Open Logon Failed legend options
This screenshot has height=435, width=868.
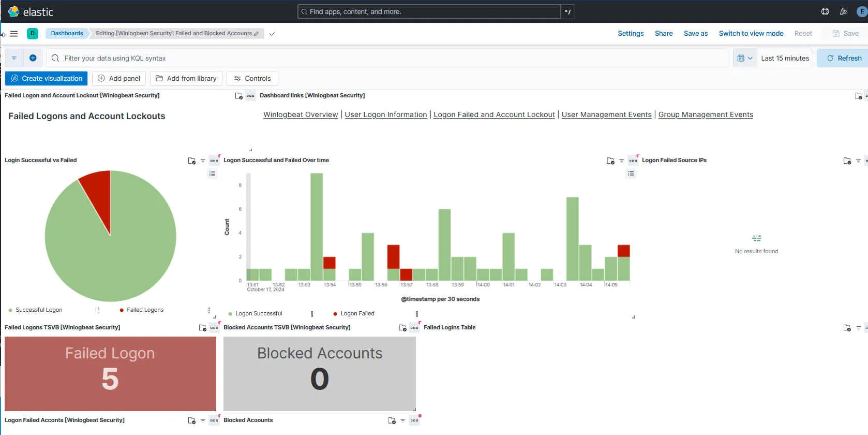click(x=417, y=314)
